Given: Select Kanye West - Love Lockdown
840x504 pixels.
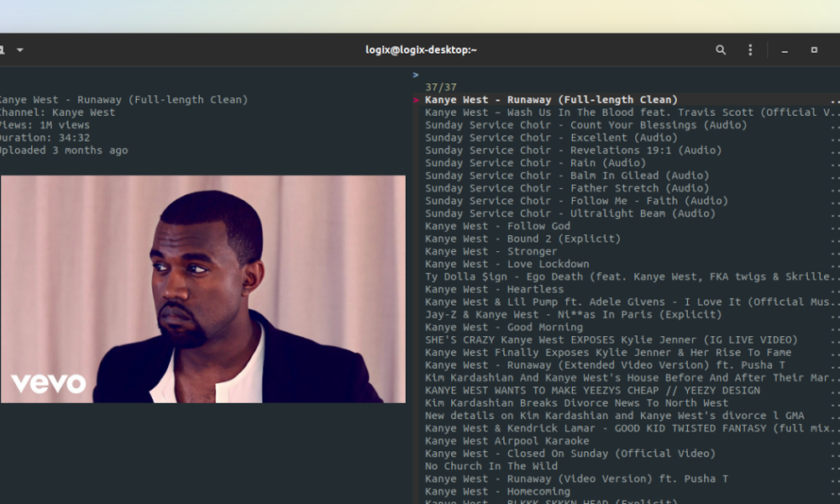Looking at the screenshot, I should point(507,264).
